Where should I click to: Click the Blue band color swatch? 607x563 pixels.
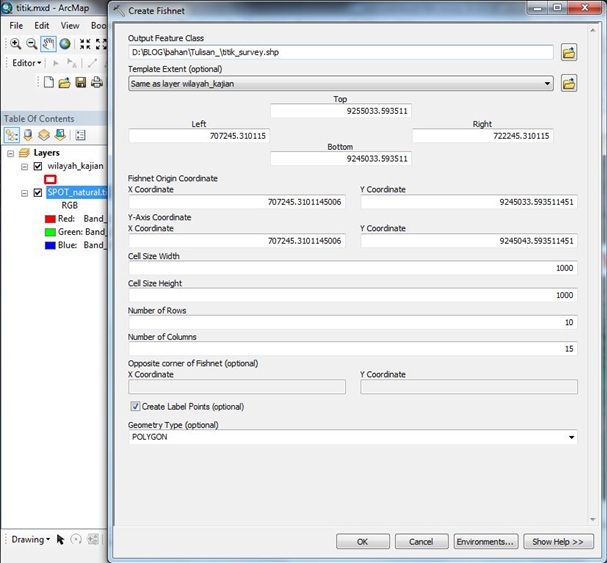[x=50, y=245]
